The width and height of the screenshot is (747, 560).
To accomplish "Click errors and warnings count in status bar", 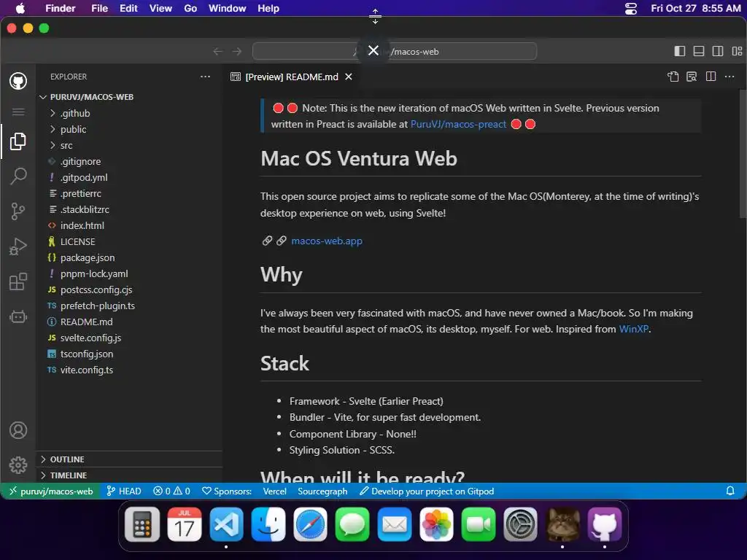I will [x=172, y=491].
